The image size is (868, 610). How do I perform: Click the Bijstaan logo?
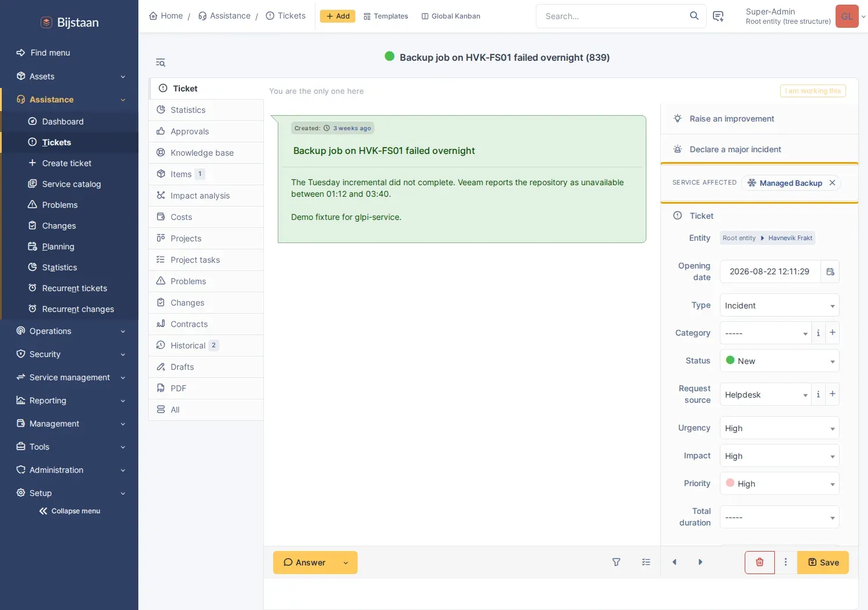click(x=69, y=23)
